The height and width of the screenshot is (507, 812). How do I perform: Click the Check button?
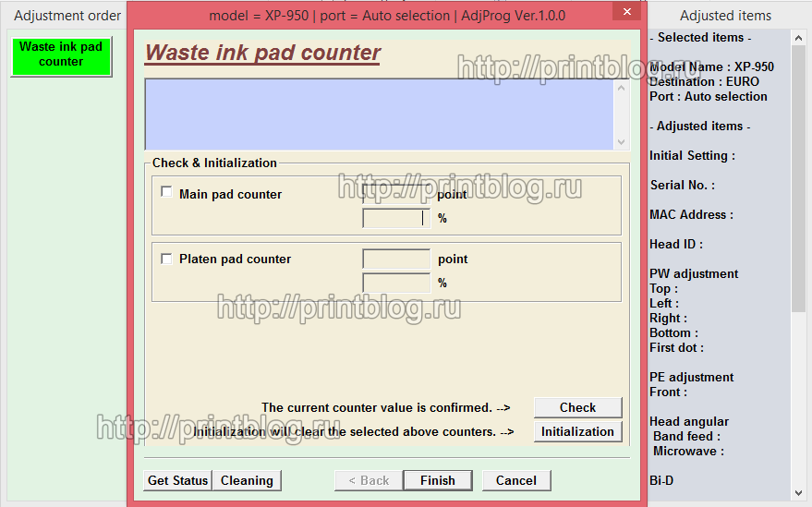pyautogui.click(x=577, y=407)
